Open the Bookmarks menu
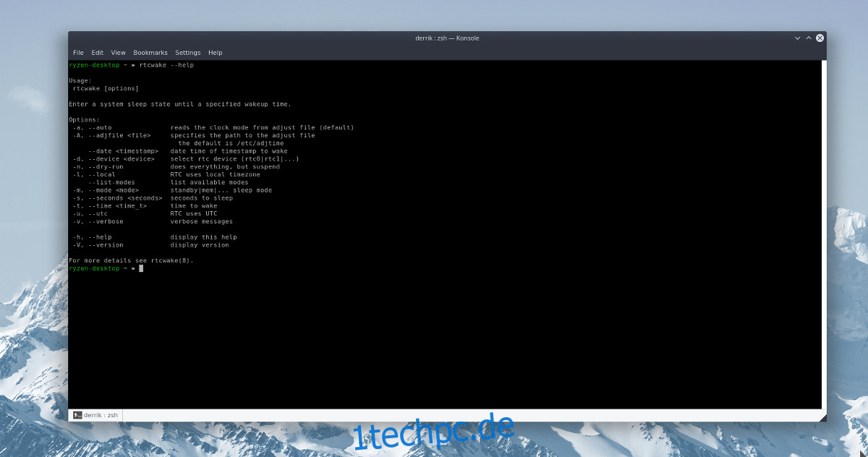This screenshot has width=868, height=457. click(150, 53)
